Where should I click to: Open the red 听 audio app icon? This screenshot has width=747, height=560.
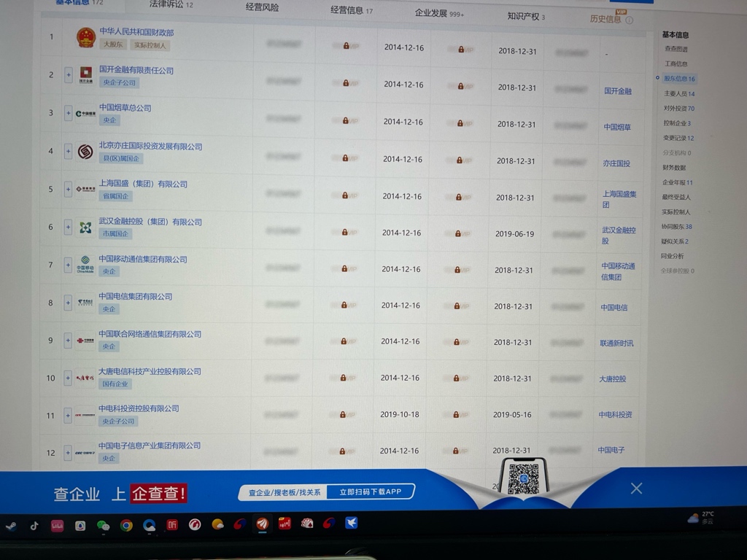tap(172, 525)
